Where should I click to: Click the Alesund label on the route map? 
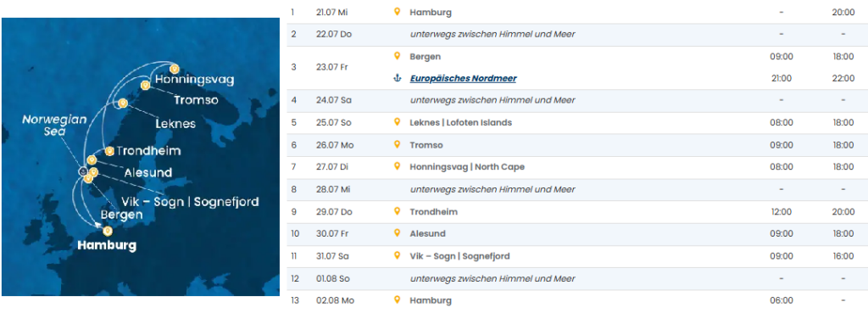pos(148,171)
